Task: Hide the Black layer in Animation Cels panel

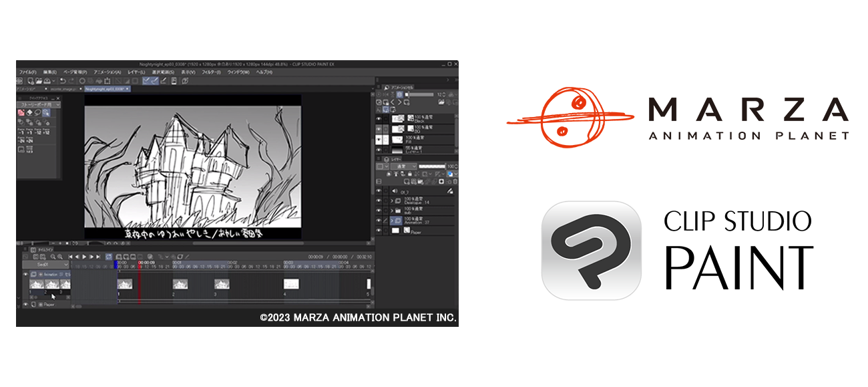Action: coord(378,118)
